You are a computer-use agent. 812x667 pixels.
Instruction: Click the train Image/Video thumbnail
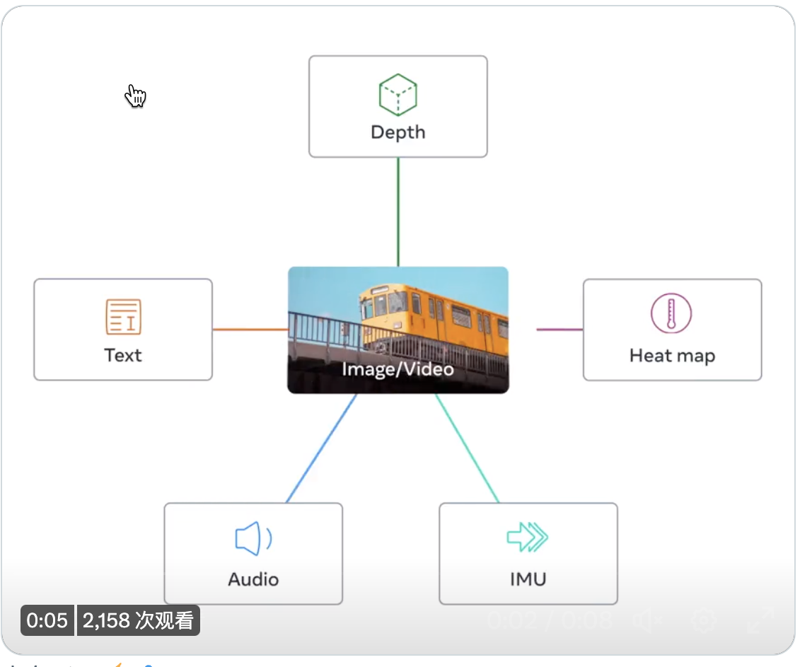(x=398, y=330)
